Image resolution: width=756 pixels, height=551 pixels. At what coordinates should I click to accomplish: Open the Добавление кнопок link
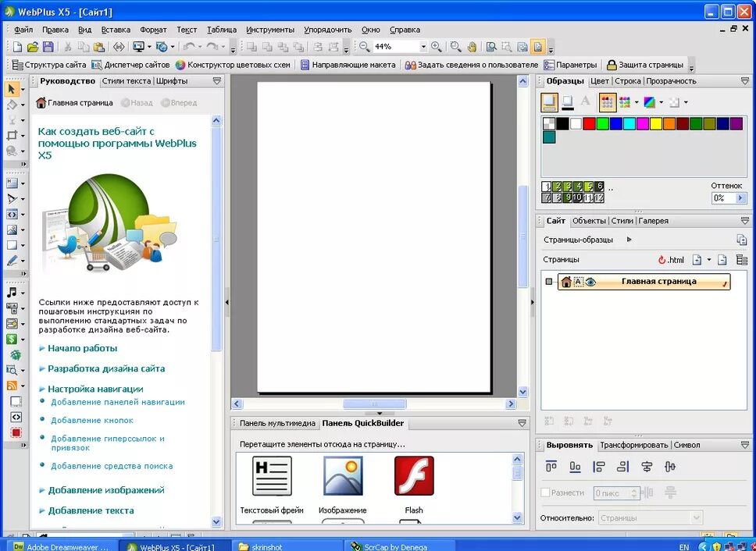tap(92, 420)
